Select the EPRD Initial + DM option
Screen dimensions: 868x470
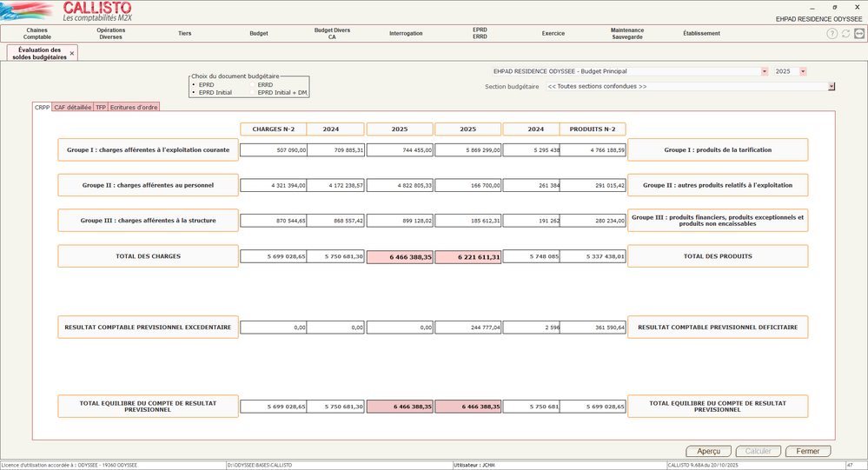tap(253, 92)
